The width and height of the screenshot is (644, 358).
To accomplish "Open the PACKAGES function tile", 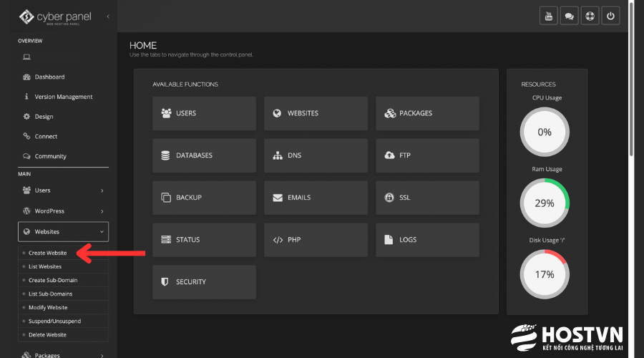I will point(428,113).
